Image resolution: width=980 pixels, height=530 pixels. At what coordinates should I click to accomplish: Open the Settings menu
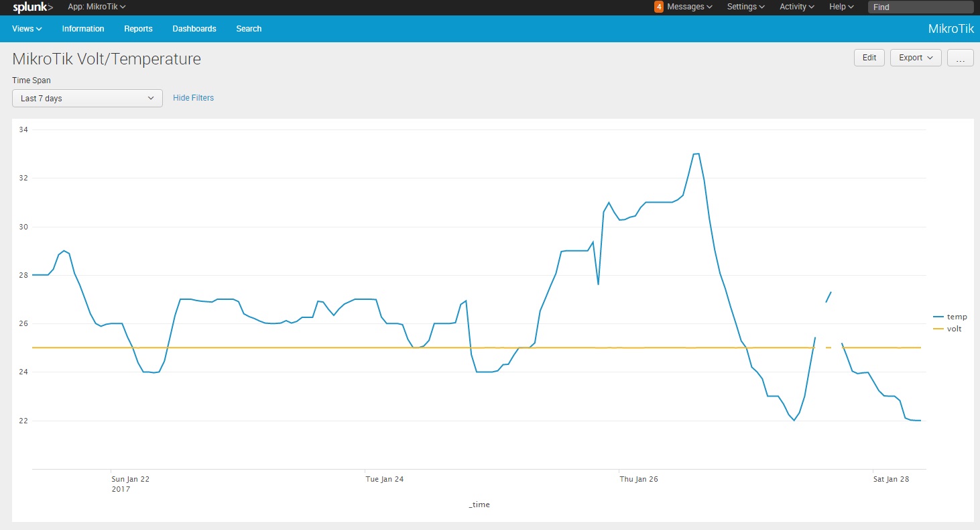(x=746, y=7)
